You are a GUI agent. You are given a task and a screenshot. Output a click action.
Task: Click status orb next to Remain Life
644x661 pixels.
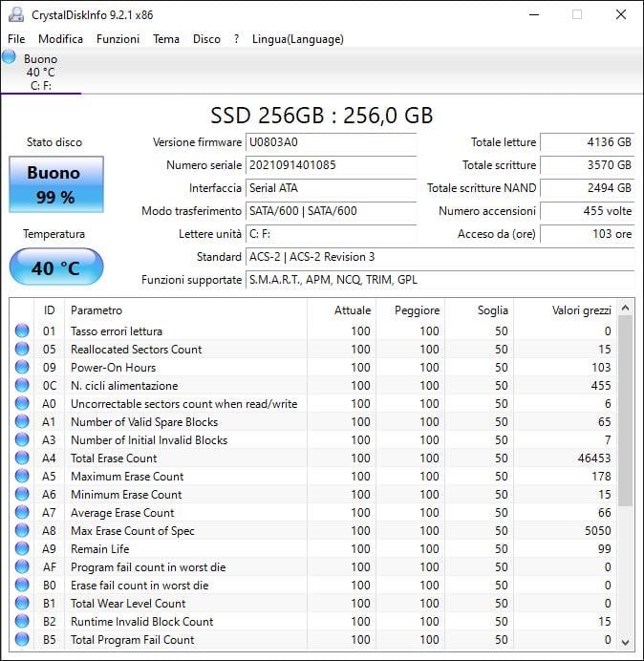[x=22, y=549]
